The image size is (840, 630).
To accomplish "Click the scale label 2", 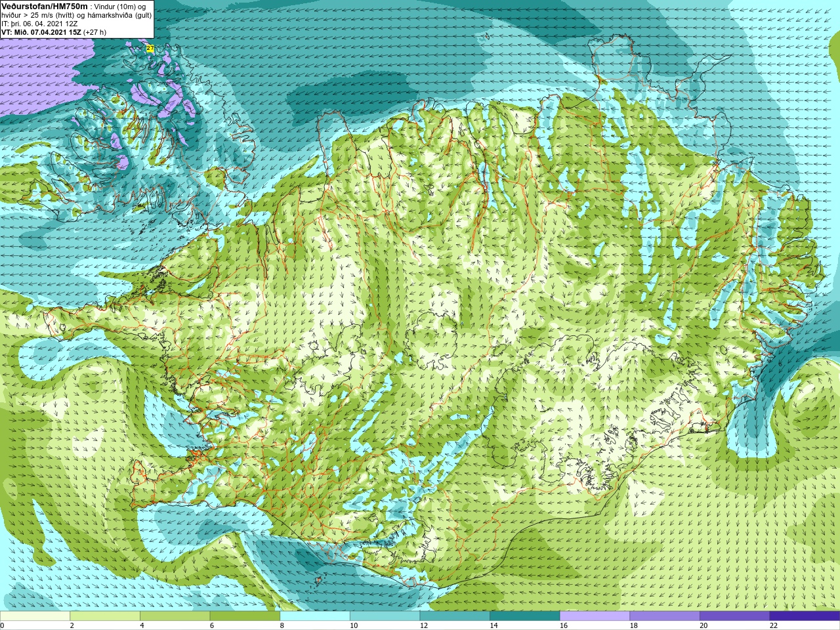I will 72,625.
